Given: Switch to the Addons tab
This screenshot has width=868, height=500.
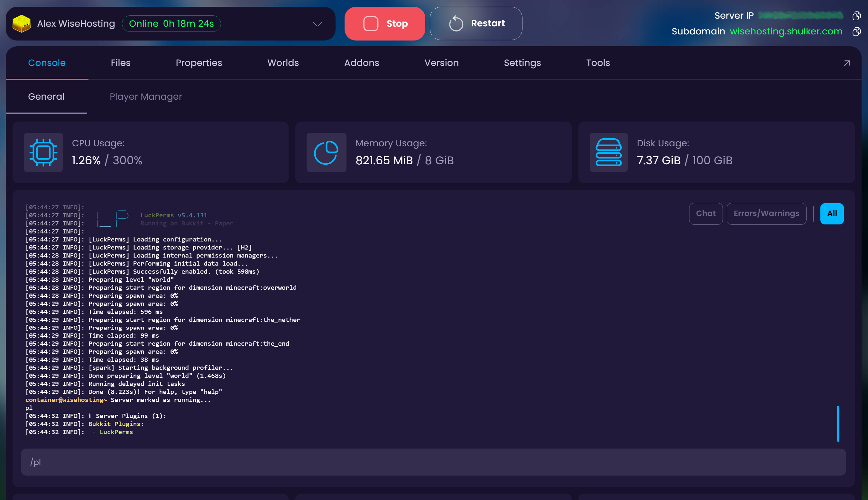Looking at the screenshot, I should tap(361, 63).
